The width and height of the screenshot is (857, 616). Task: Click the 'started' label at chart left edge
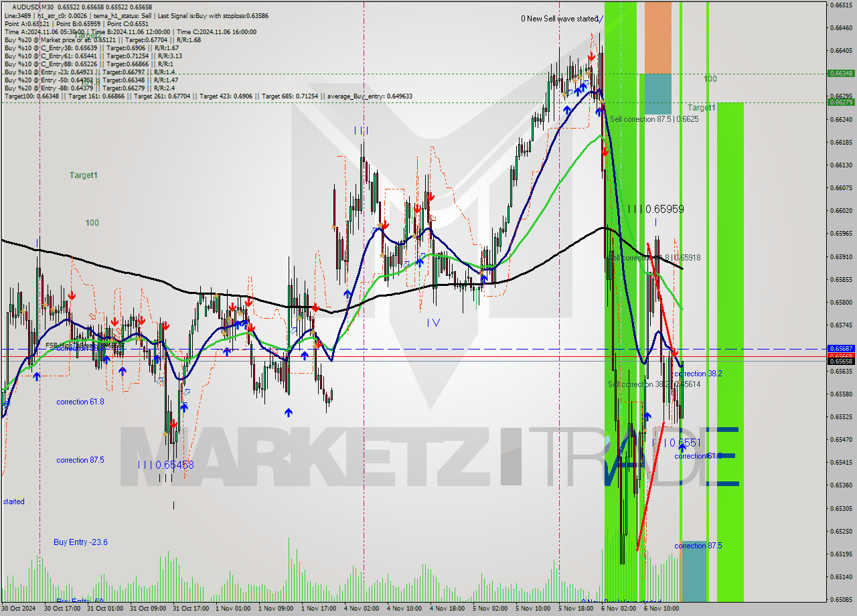tap(13, 502)
